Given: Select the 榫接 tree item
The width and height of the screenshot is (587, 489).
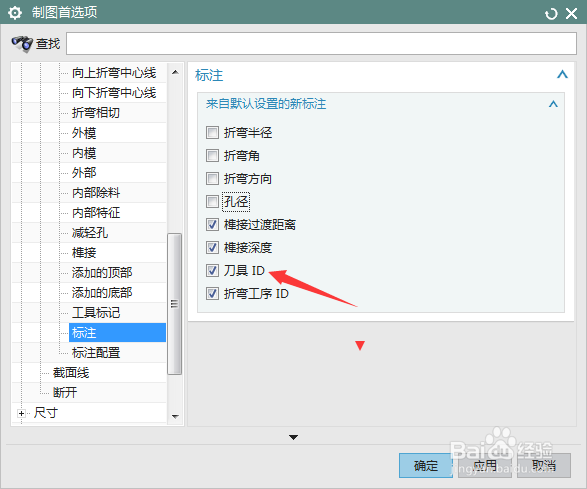Looking at the screenshot, I should (x=84, y=253).
